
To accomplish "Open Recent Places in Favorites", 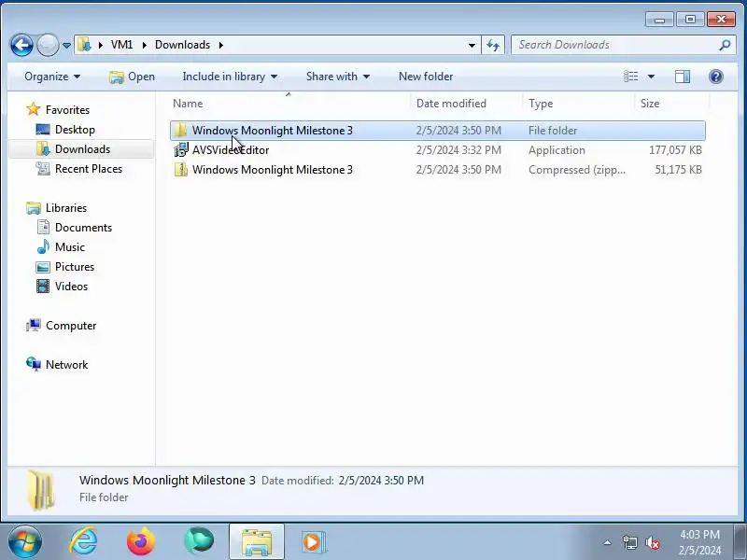I will [89, 169].
